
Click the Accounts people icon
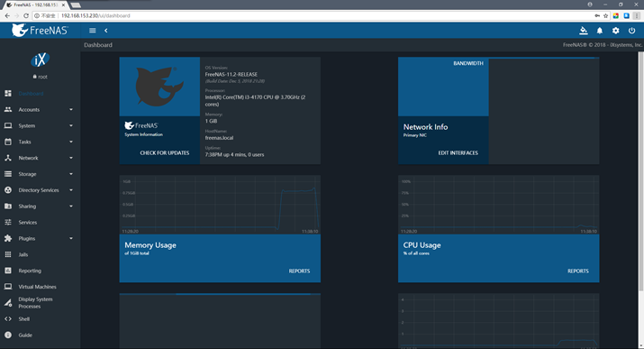pos(8,109)
